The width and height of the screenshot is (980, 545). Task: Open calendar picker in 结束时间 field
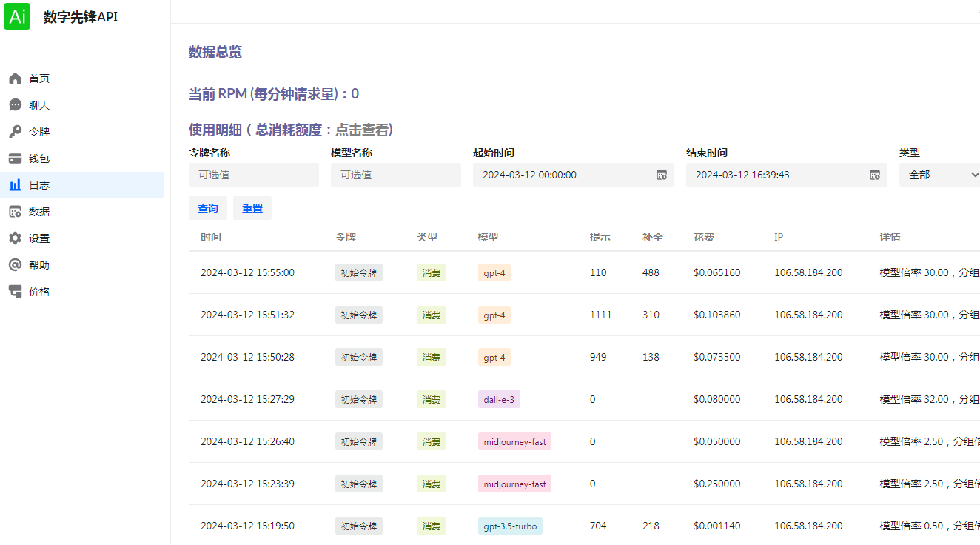coord(875,175)
